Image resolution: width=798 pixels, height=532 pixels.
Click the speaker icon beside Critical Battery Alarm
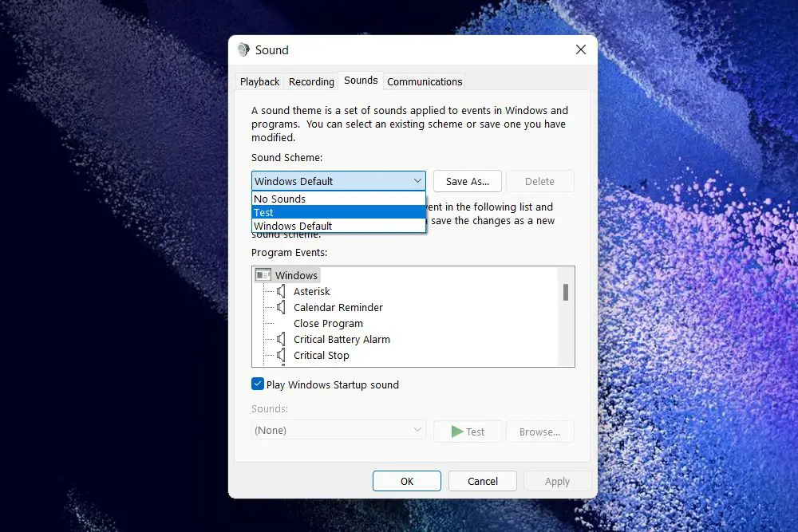281,339
